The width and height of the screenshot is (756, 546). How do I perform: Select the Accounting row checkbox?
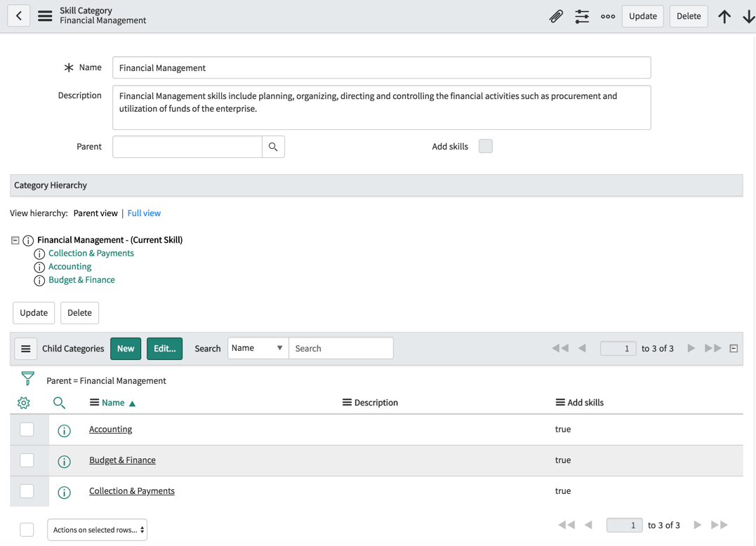pos(27,429)
